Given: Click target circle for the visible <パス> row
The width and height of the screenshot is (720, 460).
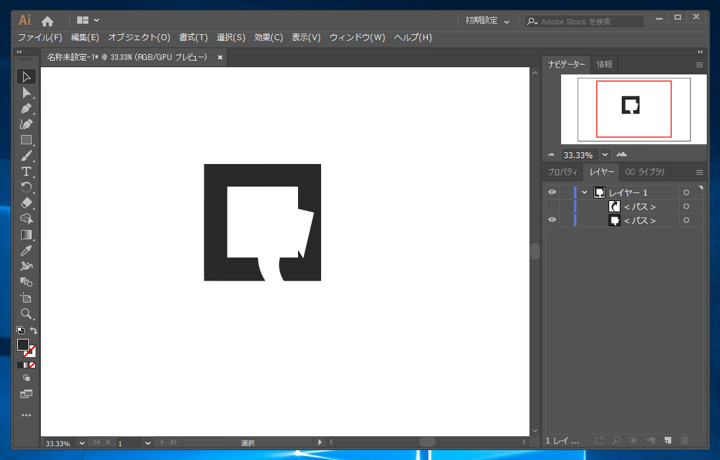Looking at the screenshot, I should coord(686,220).
